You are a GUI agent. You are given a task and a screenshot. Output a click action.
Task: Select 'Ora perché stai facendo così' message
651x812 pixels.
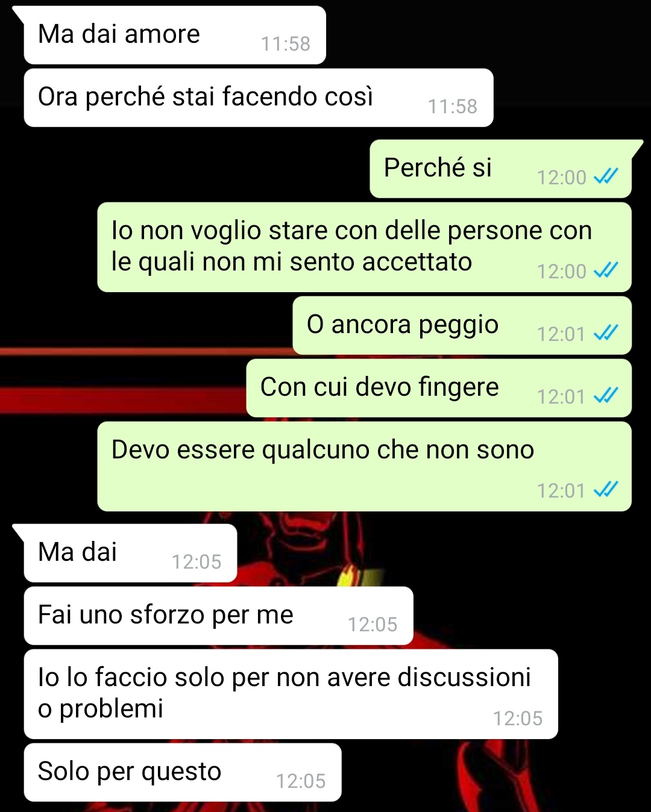coord(259,98)
